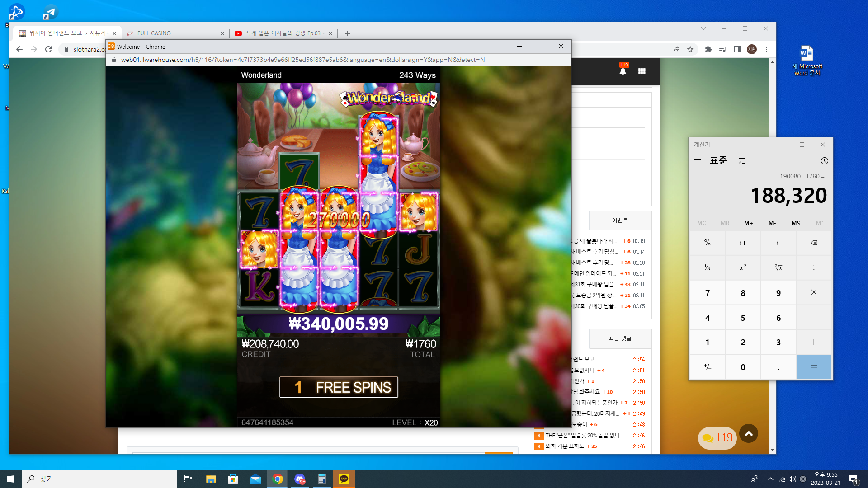Open File Explorer from the taskbar
Screen dimensions: 868x488
[211, 479]
